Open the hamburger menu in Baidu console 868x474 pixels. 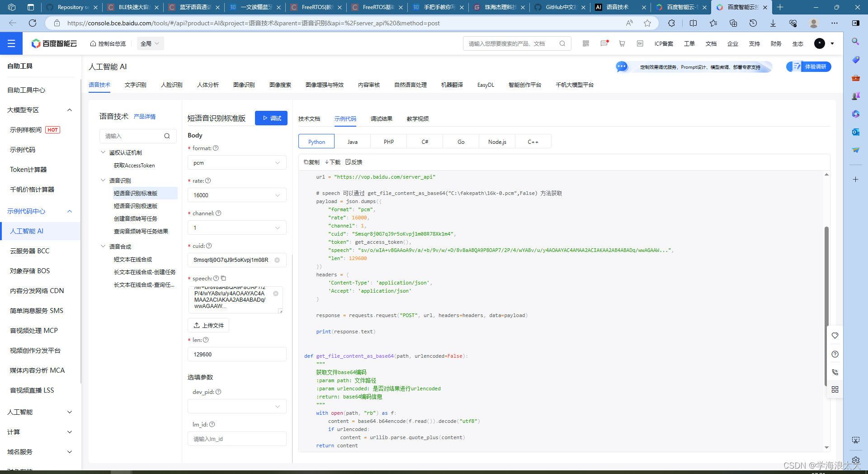point(11,43)
